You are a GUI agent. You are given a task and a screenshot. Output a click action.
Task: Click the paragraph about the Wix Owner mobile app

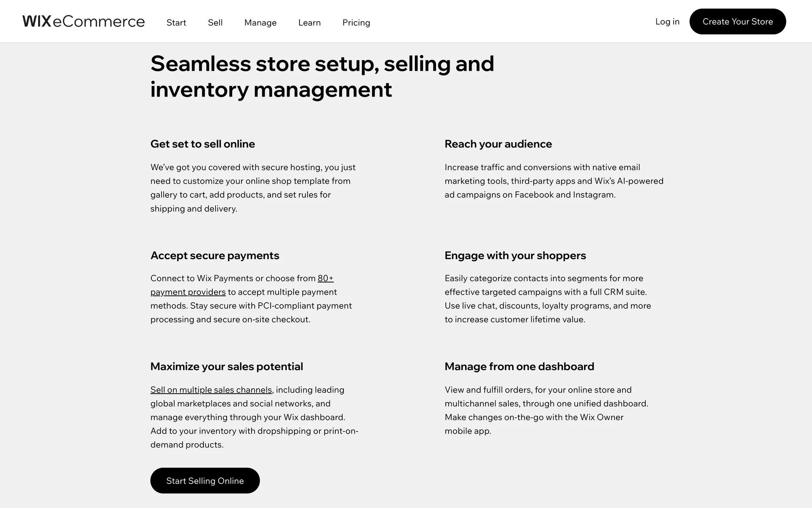[x=546, y=410]
